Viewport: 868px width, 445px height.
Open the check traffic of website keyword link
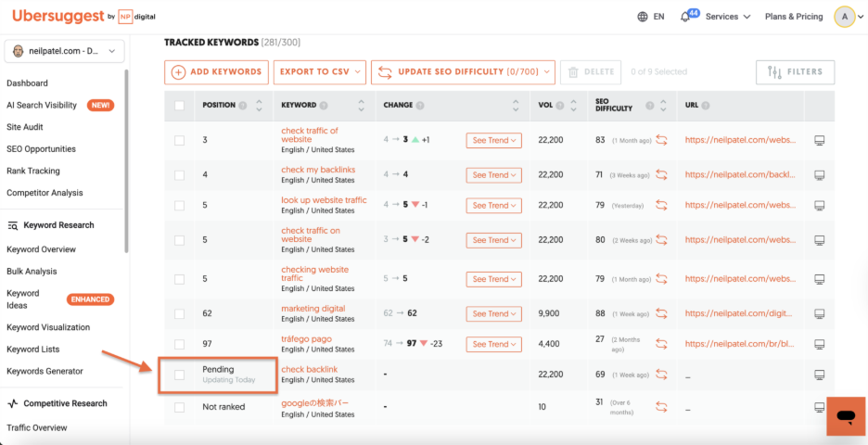(310, 135)
